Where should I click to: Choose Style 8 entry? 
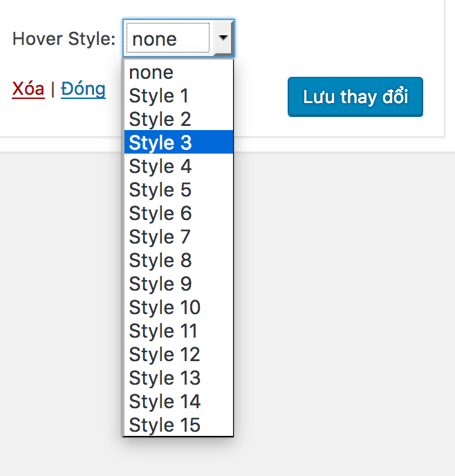(x=178, y=260)
